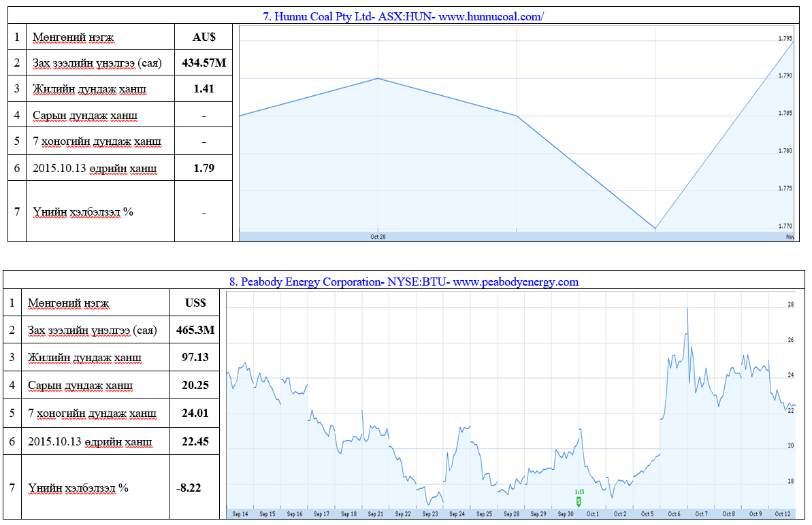The width and height of the screenshot is (812, 525).
Task: Click the green 1:15 split marker icon
Action: 579,501
